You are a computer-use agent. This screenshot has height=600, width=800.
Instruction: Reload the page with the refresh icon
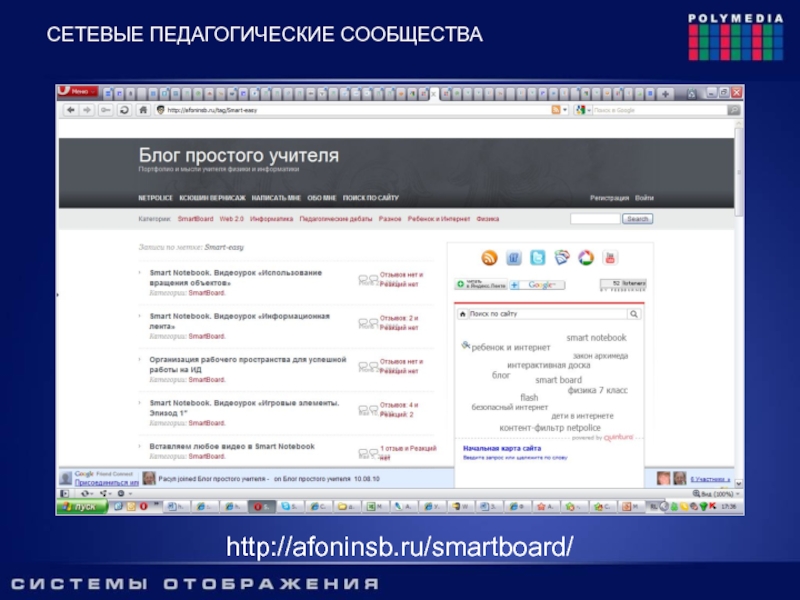point(124,110)
